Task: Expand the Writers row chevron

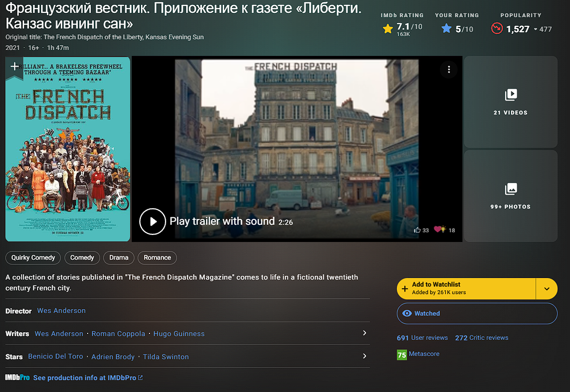Action: [x=365, y=333]
